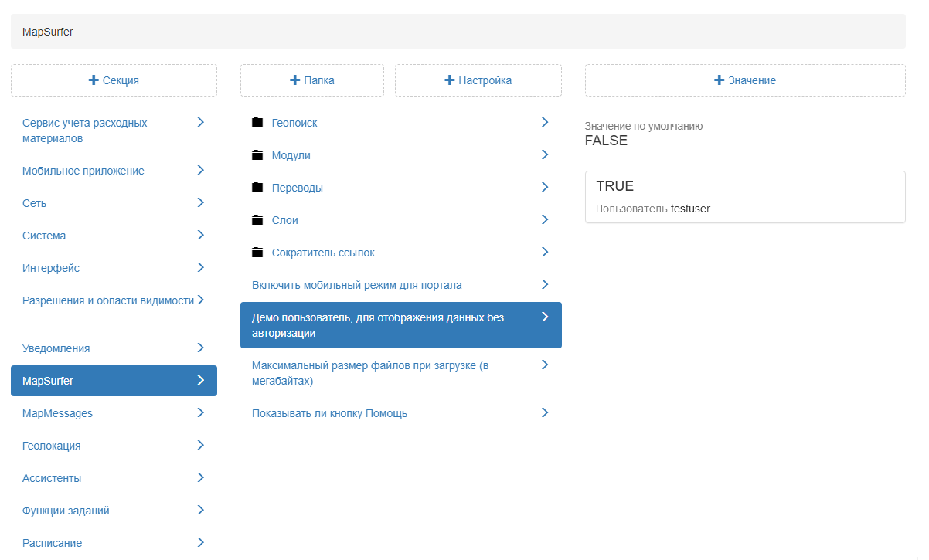
Task: Open folder Геопоиск
Action: click(401, 123)
